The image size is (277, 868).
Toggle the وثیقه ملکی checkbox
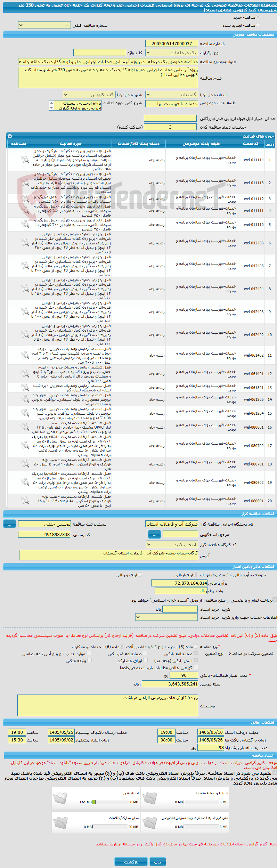tap(89, 660)
